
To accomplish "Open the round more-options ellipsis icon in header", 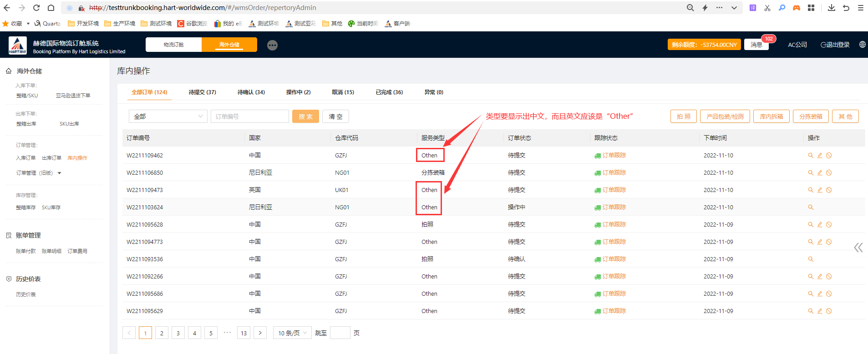I will tap(272, 45).
